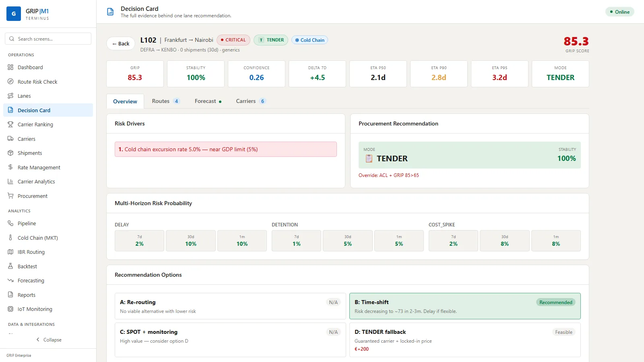
Task: Open the Dashboard sidebar icon
Action: (10, 67)
